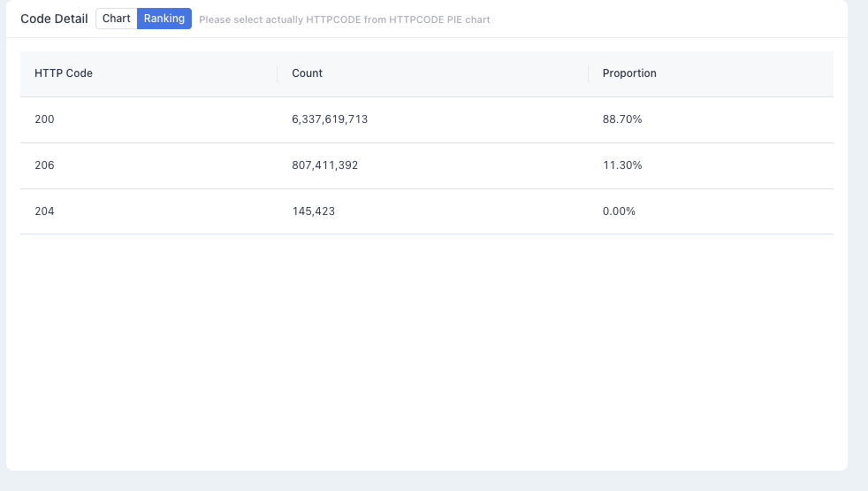Click the 88.70% proportion cell

tap(622, 119)
